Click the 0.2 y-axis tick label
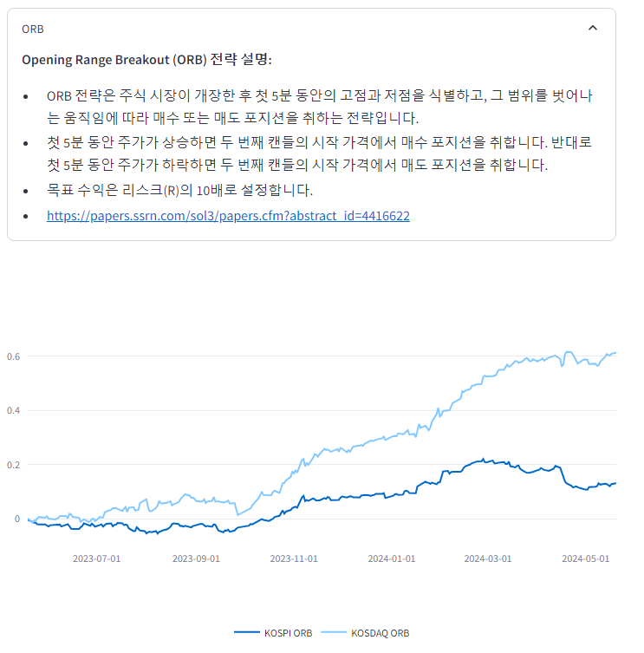 point(13,465)
